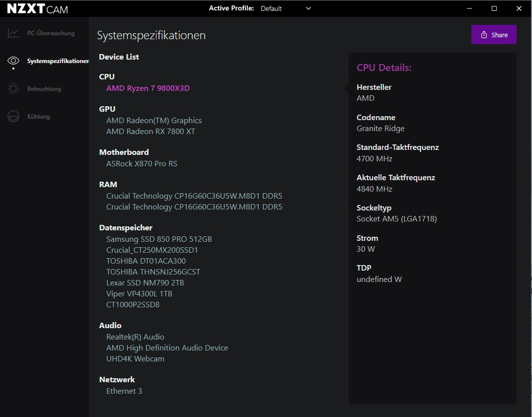Click the NZXT CAM logo
The width and height of the screenshot is (532, 417).
pyautogui.click(x=37, y=8)
